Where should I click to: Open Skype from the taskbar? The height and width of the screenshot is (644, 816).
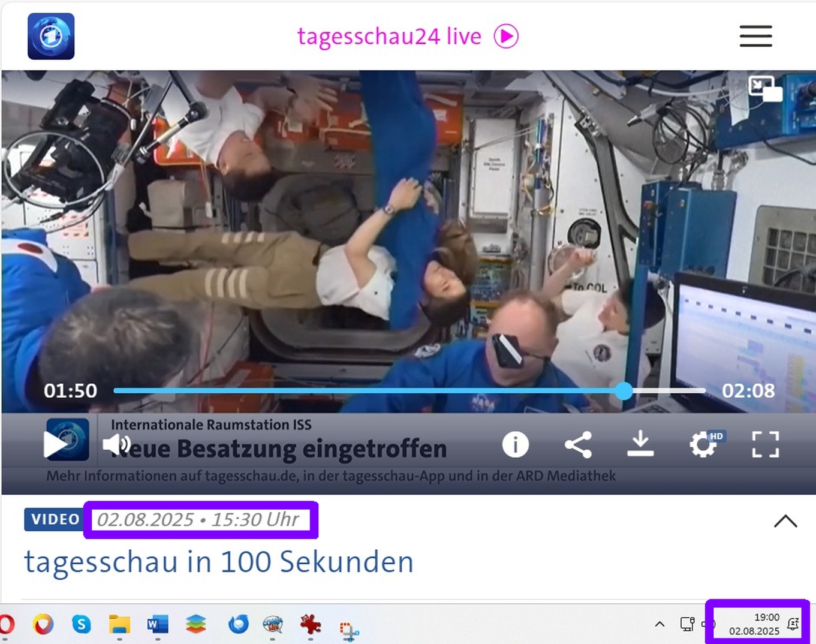point(82,625)
